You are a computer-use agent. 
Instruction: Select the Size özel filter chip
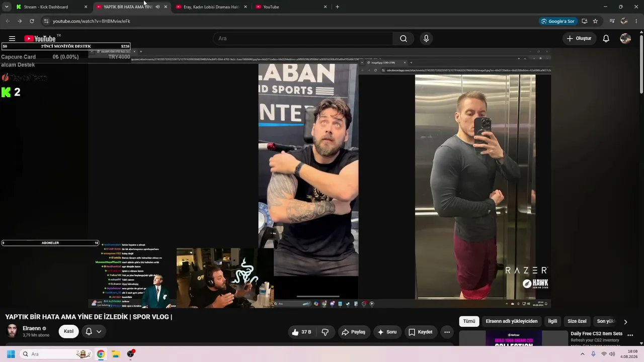[x=577, y=321]
